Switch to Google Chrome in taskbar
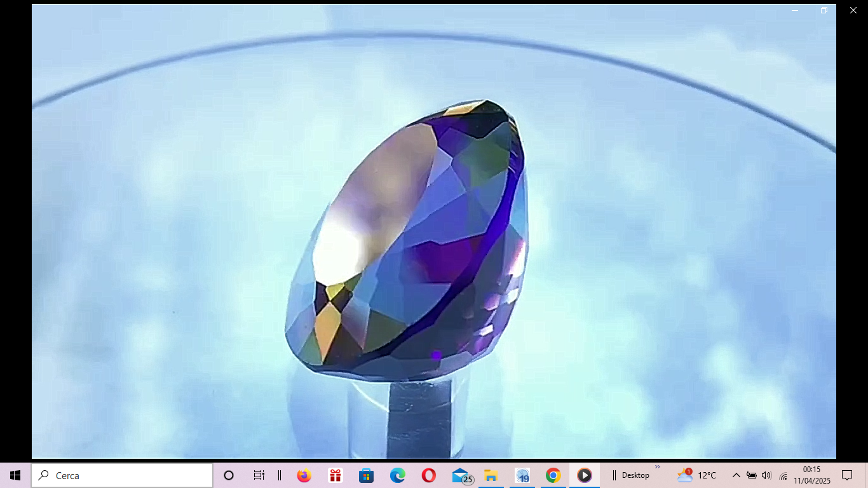The width and height of the screenshot is (868, 488). (553, 475)
